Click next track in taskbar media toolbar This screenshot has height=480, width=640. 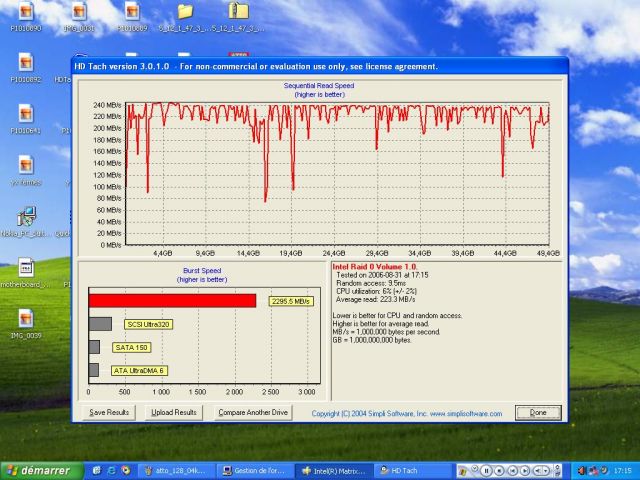(525, 471)
